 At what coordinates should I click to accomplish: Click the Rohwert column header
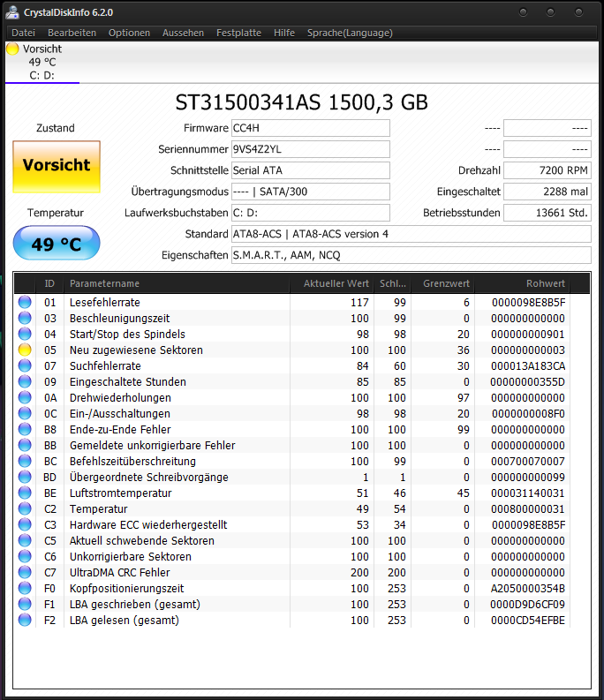coord(522,283)
